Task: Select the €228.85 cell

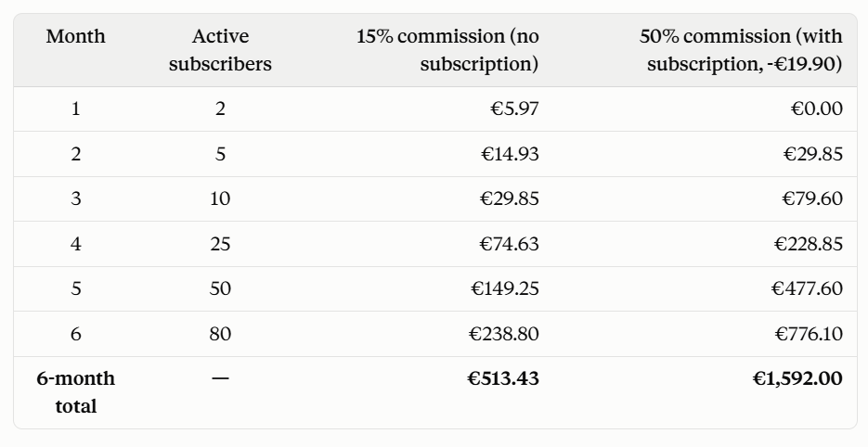Action: (x=809, y=244)
